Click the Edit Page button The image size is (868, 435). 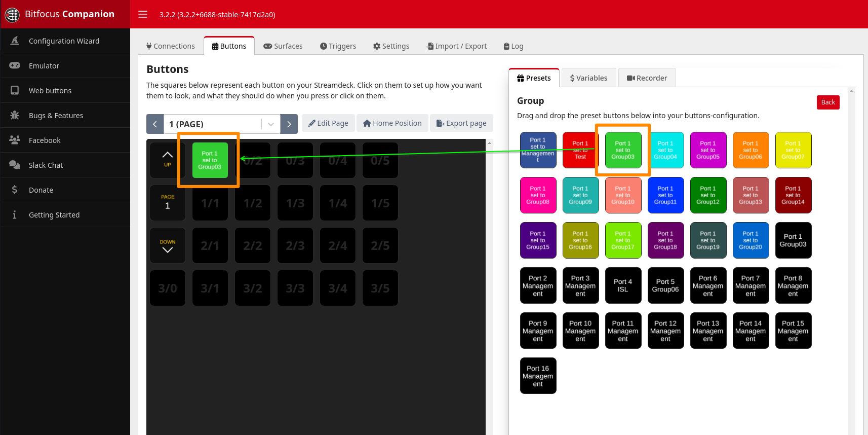328,123
